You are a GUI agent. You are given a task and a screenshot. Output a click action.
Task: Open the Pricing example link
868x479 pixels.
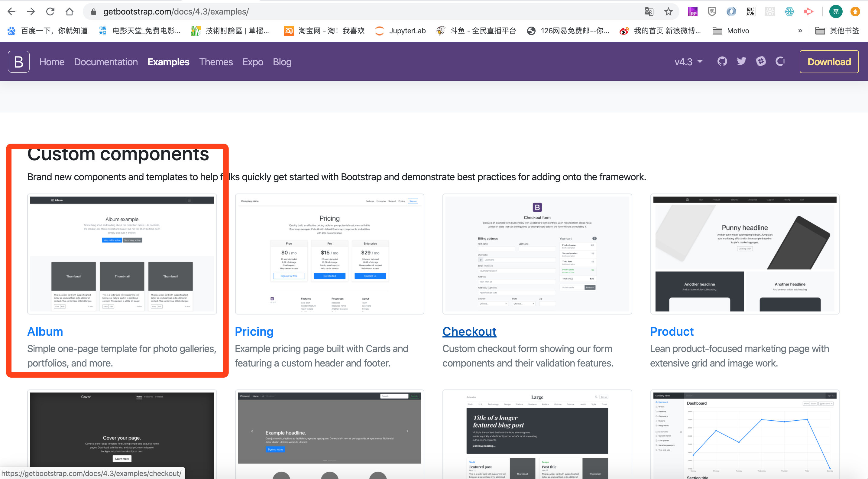coord(254,331)
